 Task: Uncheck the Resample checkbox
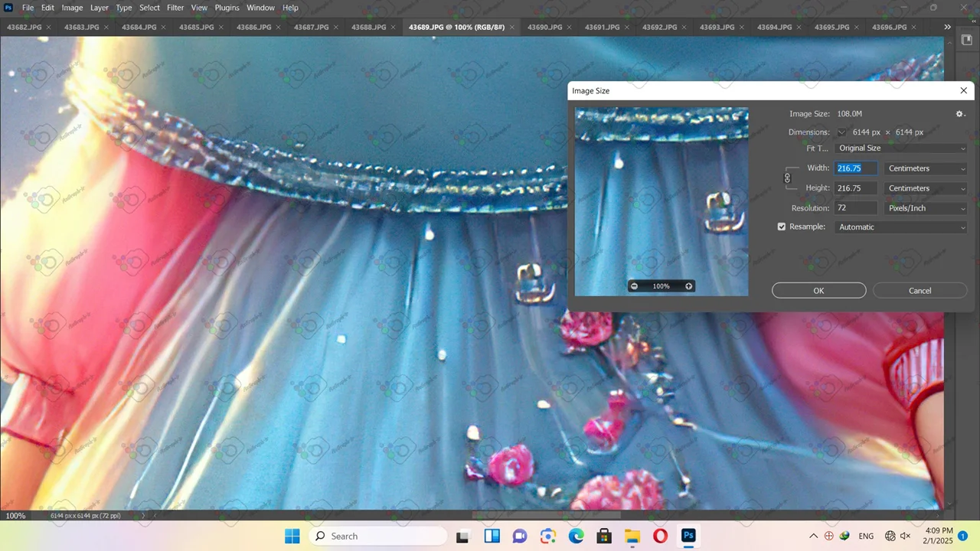782,227
